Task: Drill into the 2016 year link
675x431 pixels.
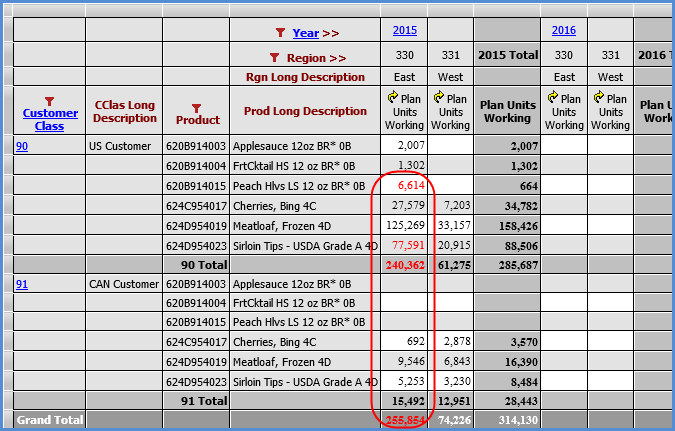Action: point(564,31)
